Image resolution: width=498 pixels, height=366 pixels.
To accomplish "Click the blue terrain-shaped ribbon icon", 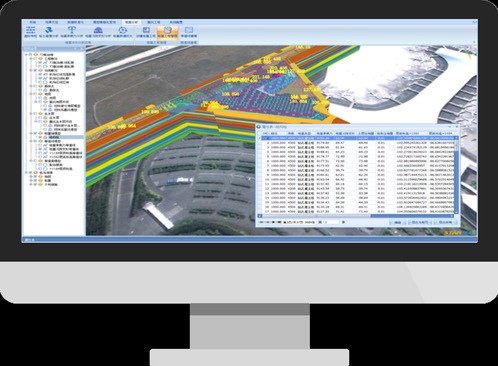I will click(x=49, y=30).
